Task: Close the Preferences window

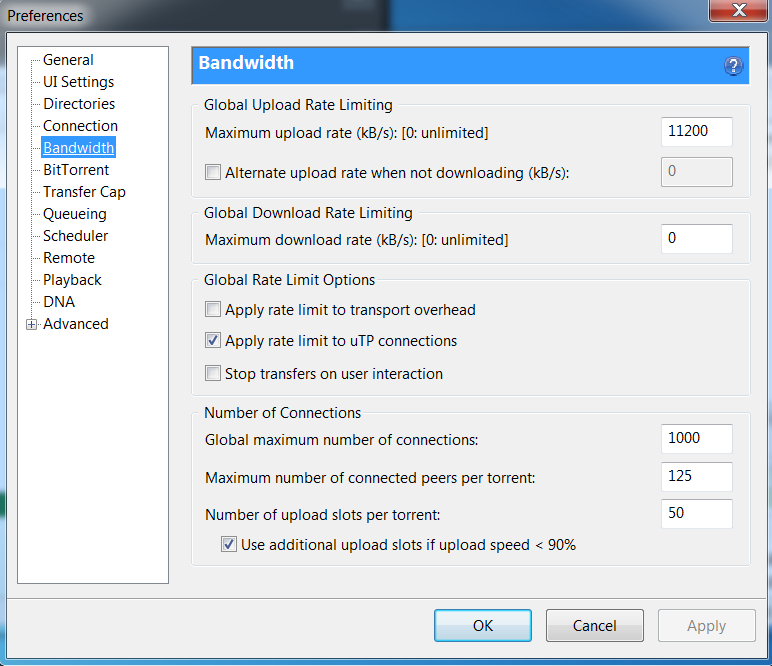Action: click(738, 11)
